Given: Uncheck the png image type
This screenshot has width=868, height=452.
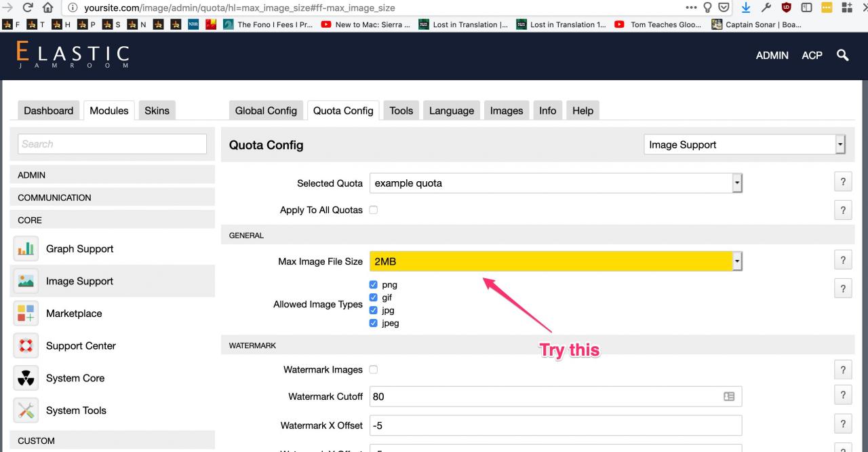Looking at the screenshot, I should point(373,285).
